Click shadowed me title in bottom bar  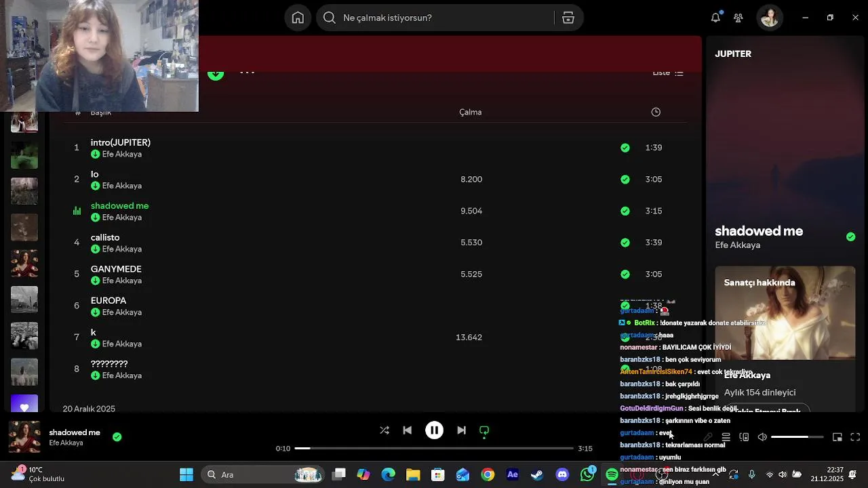[75, 432]
